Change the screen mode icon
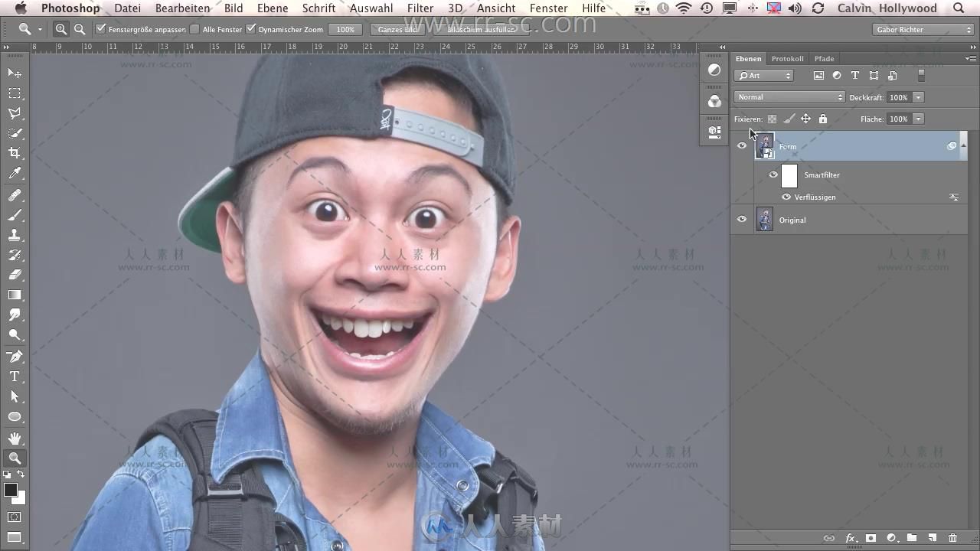Viewport: 980px width, 551px height. tap(15, 537)
